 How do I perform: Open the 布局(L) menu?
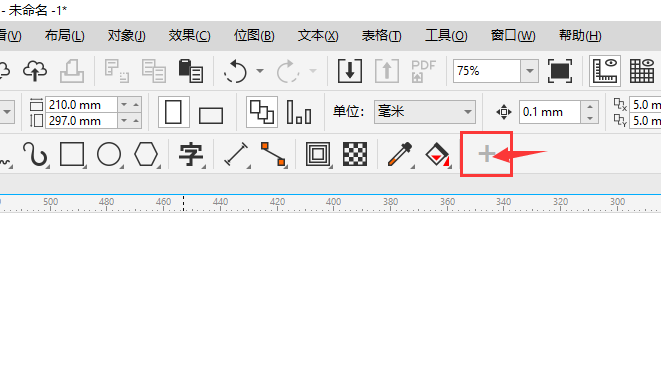coord(64,35)
